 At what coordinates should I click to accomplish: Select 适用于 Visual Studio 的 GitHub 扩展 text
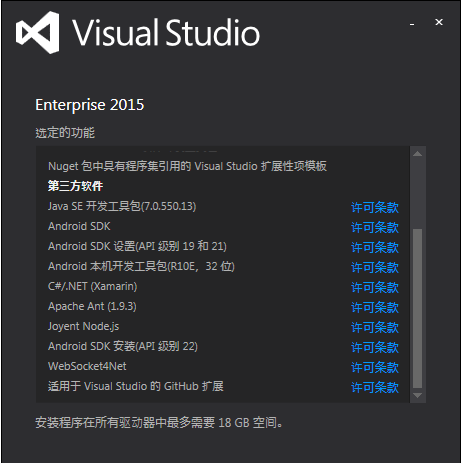pos(136,386)
